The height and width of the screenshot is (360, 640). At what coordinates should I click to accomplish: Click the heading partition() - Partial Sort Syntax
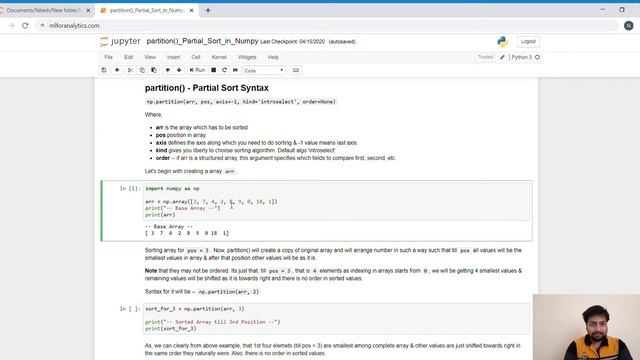tap(207, 88)
